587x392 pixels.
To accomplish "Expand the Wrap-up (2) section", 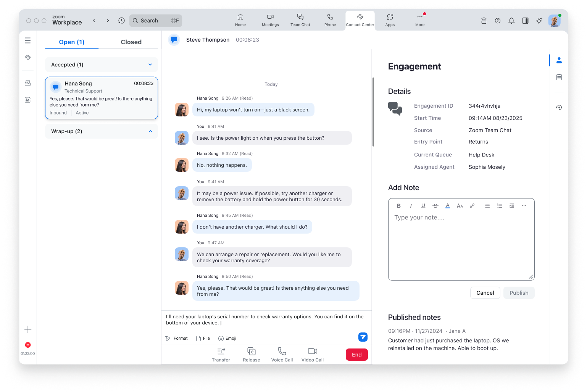I will [150, 131].
